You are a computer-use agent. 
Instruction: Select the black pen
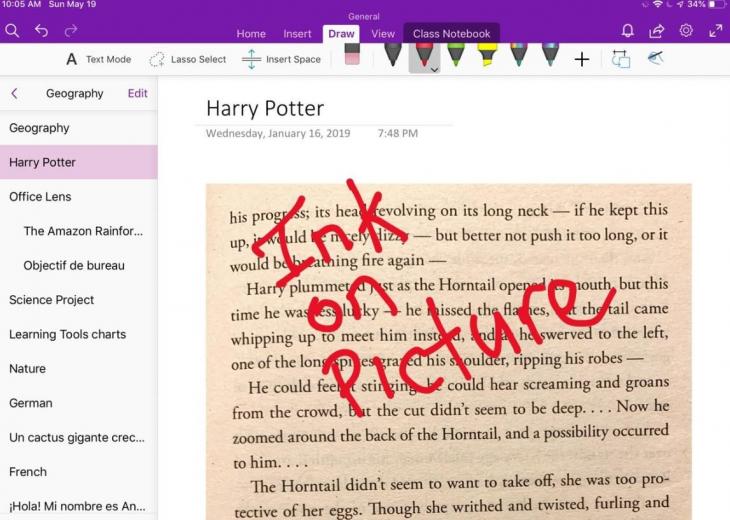coord(393,55)
